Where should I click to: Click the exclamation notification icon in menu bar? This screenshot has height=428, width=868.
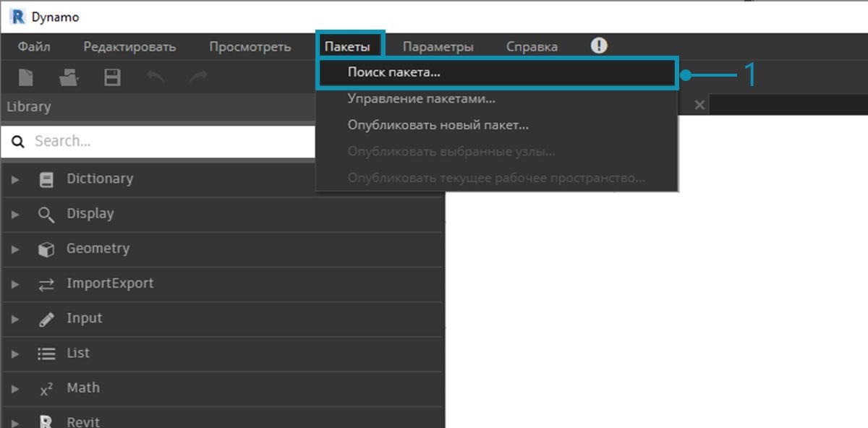click(x=599, y=46)
